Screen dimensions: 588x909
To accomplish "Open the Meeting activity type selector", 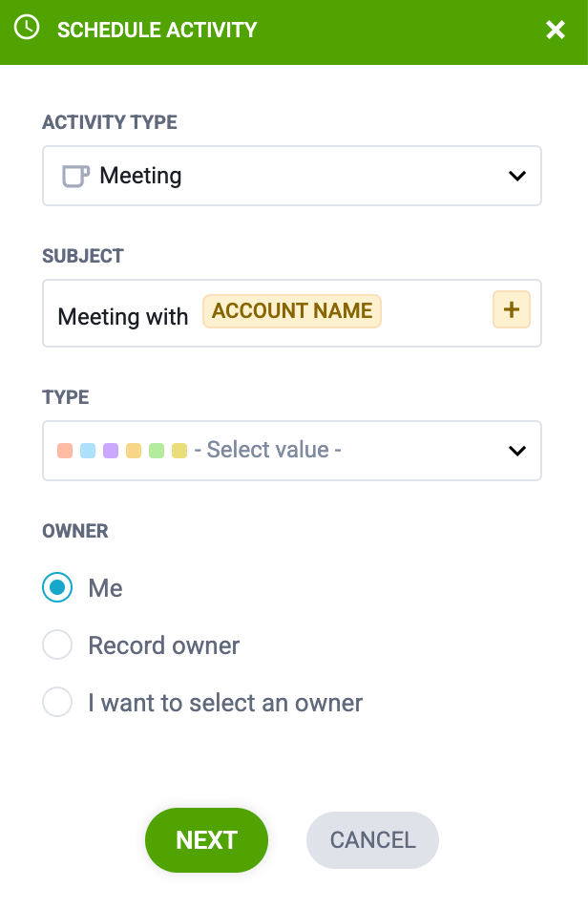I will tap(292, 176).
